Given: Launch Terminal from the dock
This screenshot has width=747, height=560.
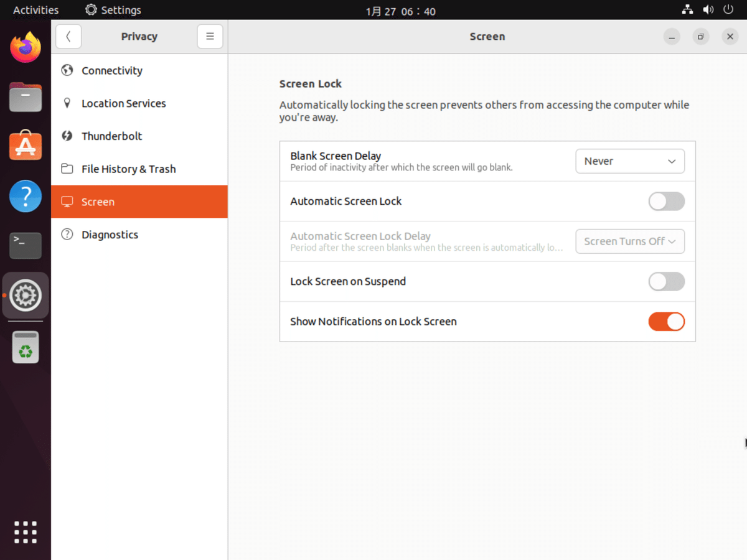Looking at the screenshot, I should pyautogui.click(x=26, y=246).
